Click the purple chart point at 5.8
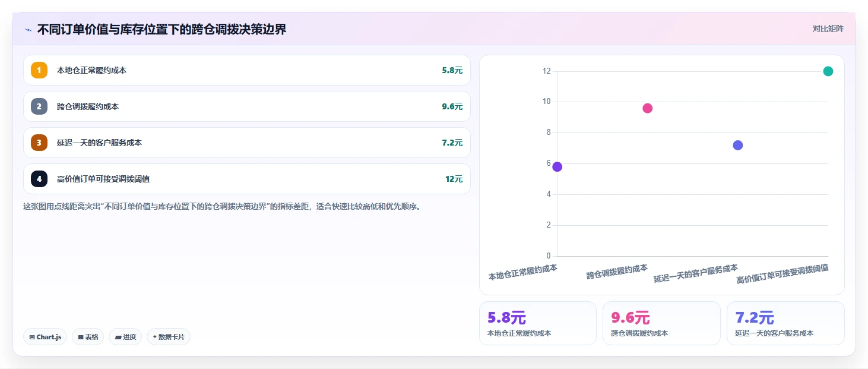Viewport: 868px width, 369px height. [557, 167]
